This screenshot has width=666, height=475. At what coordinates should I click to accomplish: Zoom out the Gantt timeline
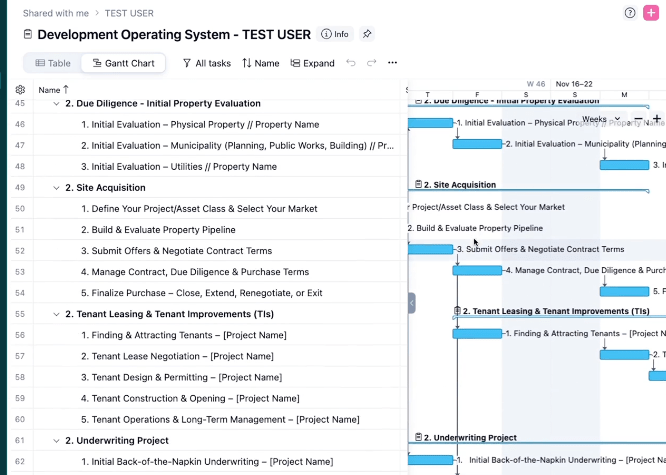tap(639, 119)
